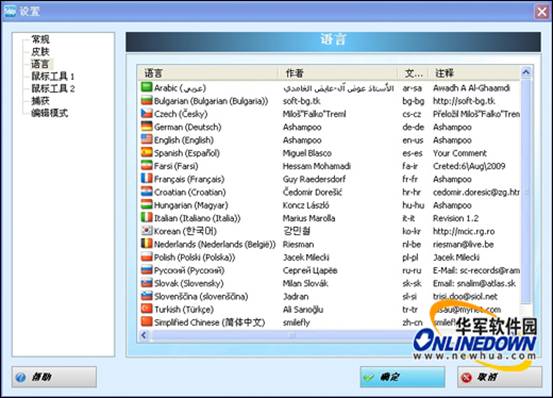Open the 编辑模式 settings page
The width and height of the screenshot is (553, 398).
pos(49,113)
